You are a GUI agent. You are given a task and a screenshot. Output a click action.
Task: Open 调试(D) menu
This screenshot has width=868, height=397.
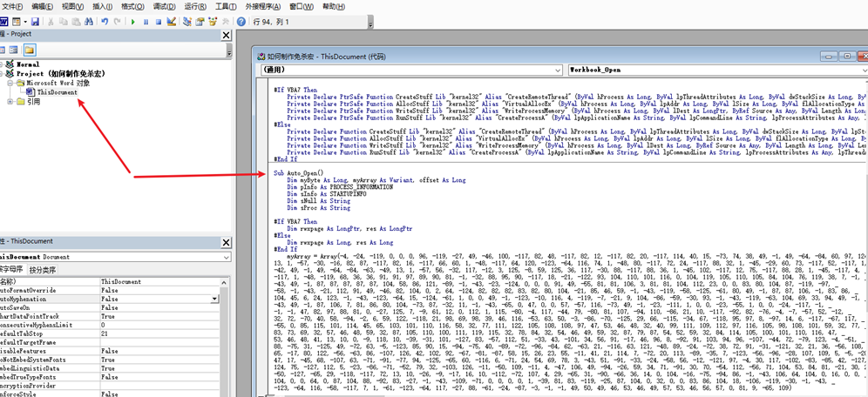(164, 7)
